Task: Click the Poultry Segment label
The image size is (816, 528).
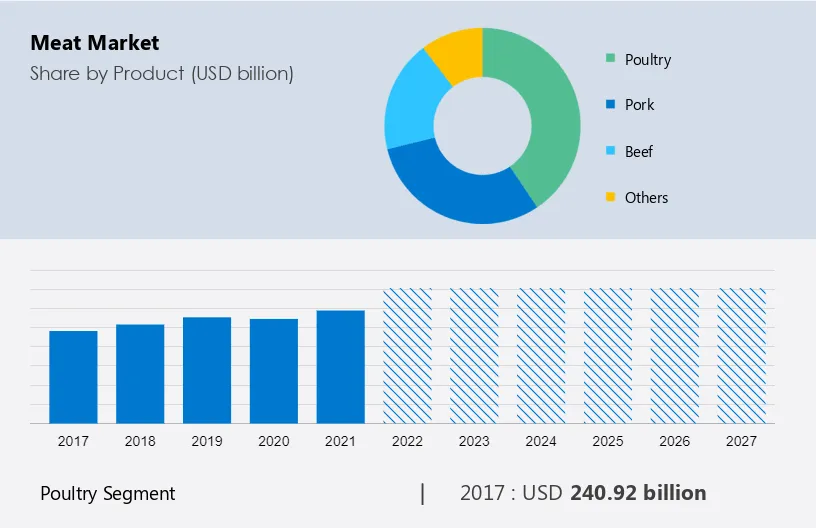Action: tap(108, 494)
